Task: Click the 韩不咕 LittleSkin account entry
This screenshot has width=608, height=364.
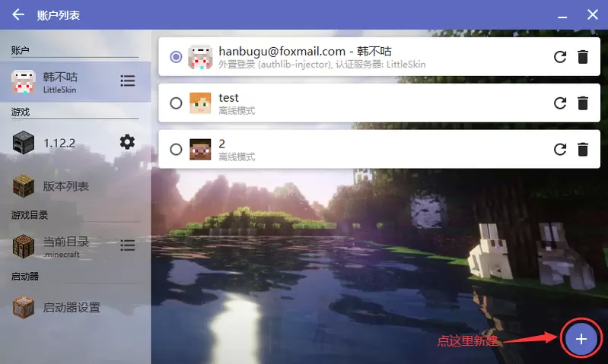Action: [75, 82]
